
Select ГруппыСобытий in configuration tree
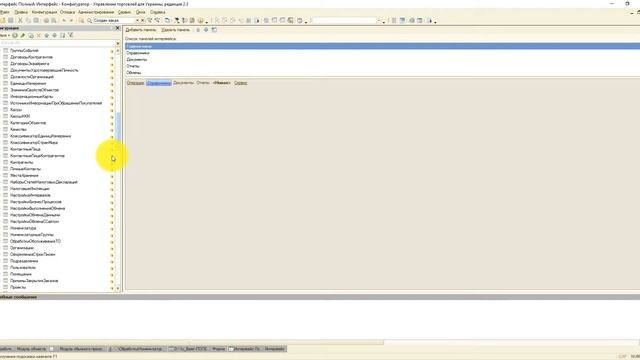pyautogui.click(x=24, y=51)
